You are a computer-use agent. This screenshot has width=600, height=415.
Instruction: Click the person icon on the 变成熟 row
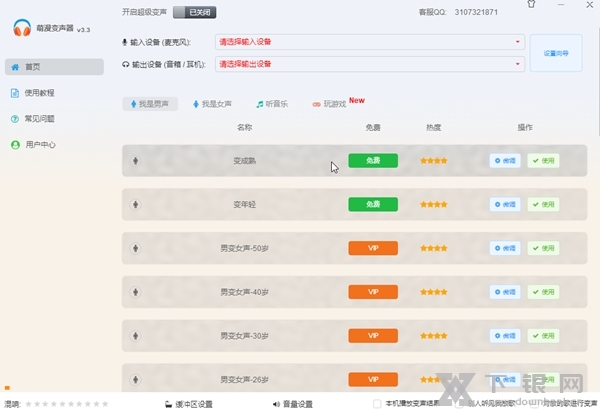[x=135, y=161]
